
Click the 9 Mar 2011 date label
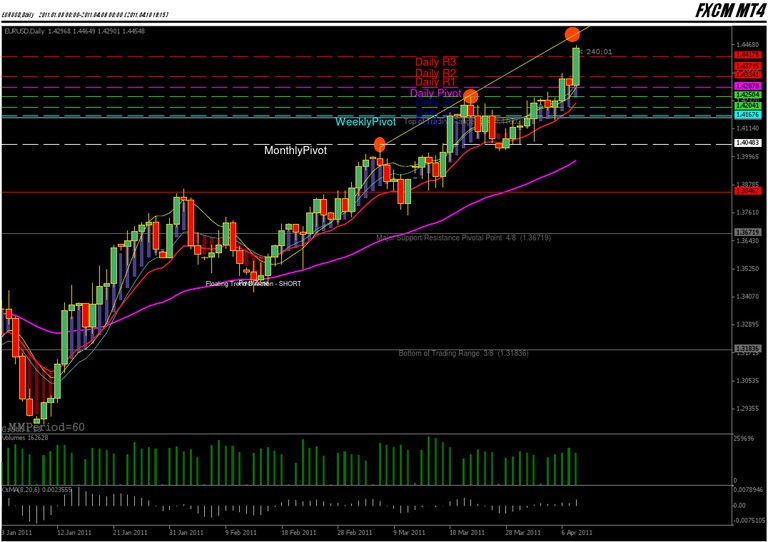pos(409,532)
